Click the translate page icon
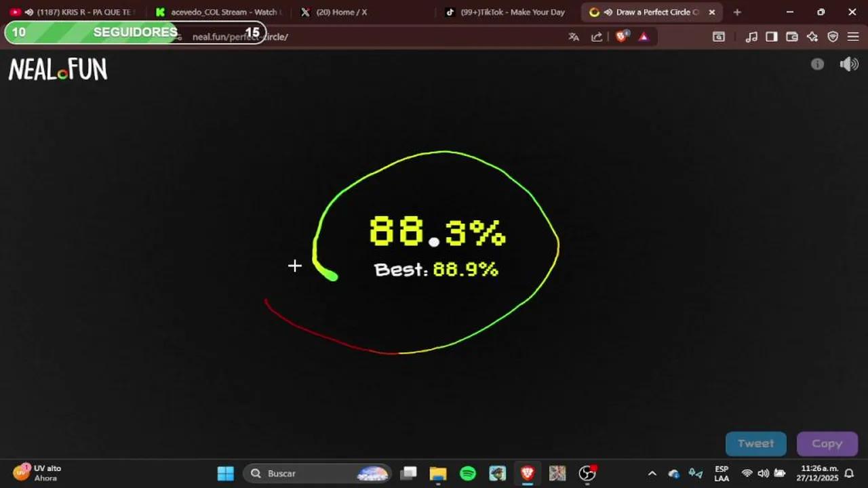Viewport: 868px width, 488px height. click(574, 37)
